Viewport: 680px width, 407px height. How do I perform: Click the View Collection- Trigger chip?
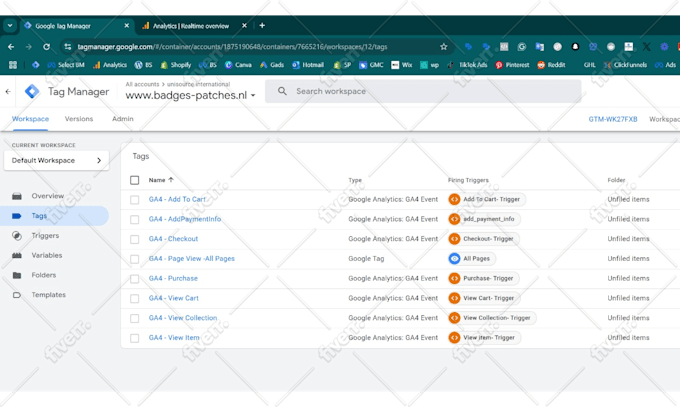click(492, 318)
